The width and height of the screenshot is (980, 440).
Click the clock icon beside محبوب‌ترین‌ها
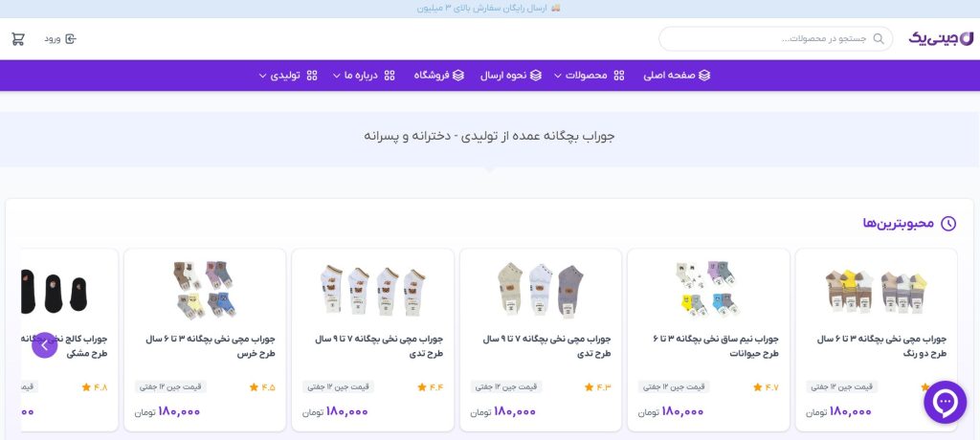click(x=948, y=224)
